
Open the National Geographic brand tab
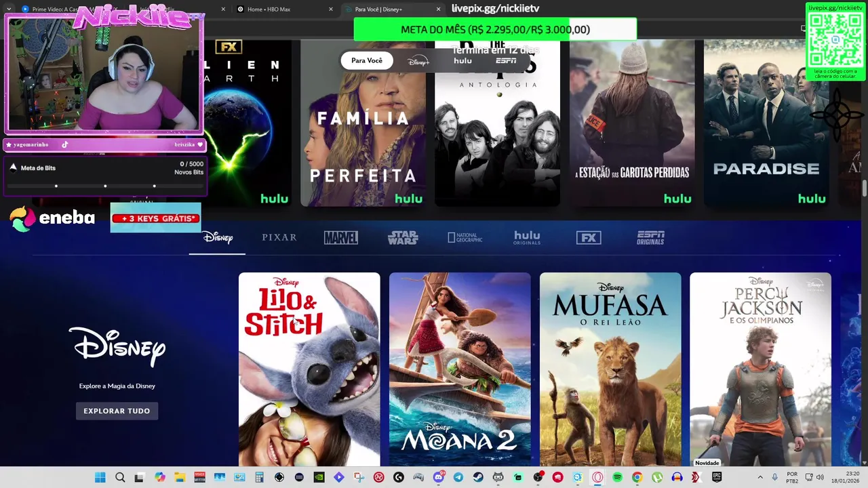point(465,237)
